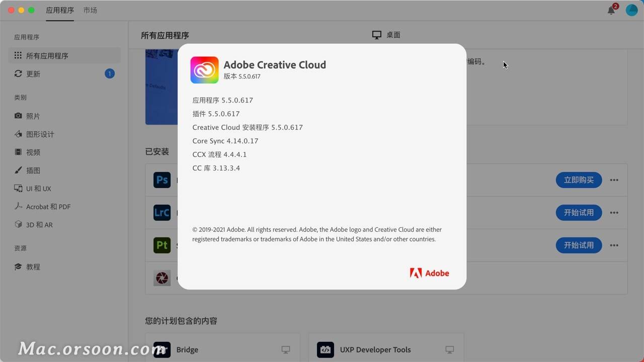Click the Adobe logo in About dialog
Screen dimensions: 644x362
click(430, 273)
